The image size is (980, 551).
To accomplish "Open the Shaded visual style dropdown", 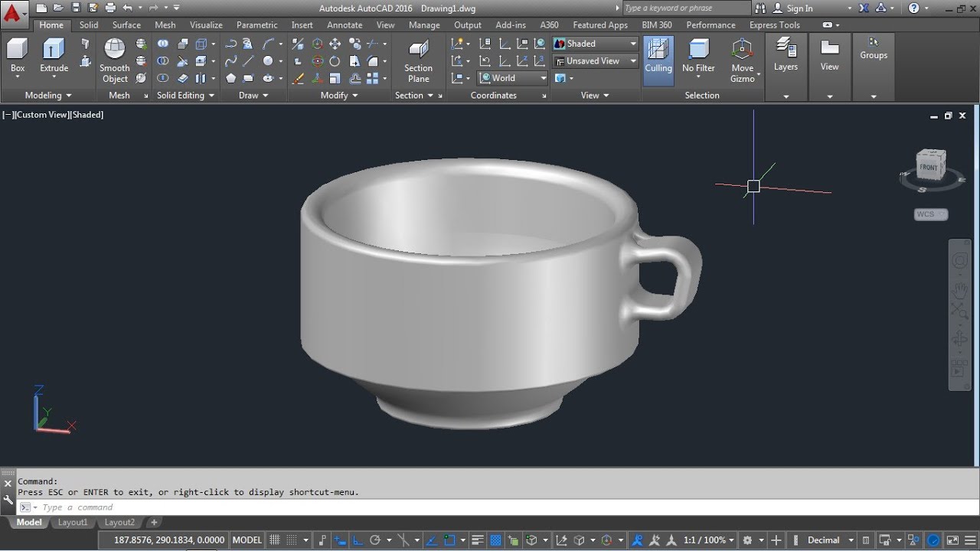I will [595, 44].
